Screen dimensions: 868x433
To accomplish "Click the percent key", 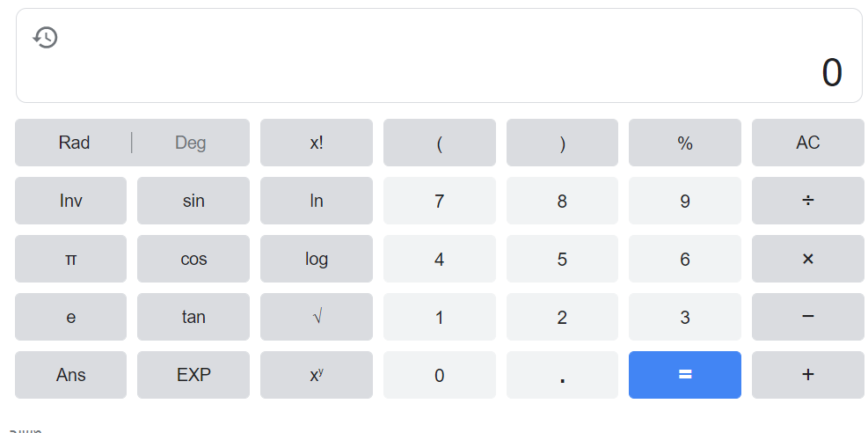I will [685, 143].
